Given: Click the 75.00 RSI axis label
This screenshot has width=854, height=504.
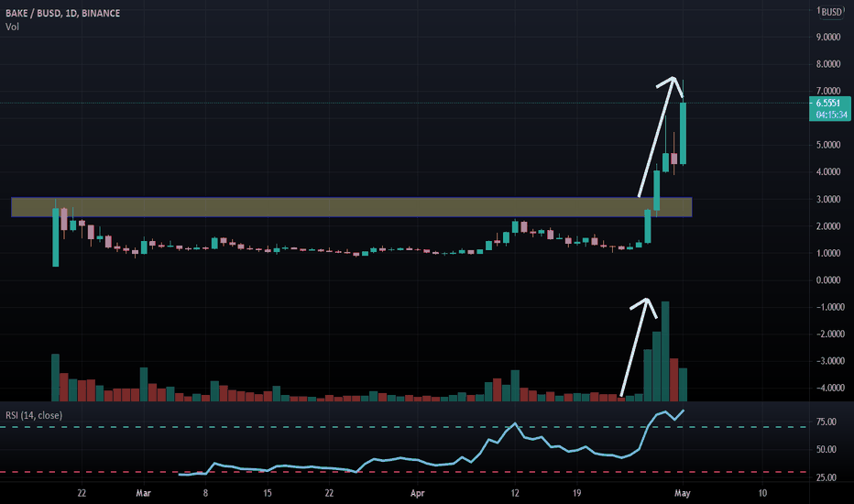Looking at the screenshot, I should 826,422.
